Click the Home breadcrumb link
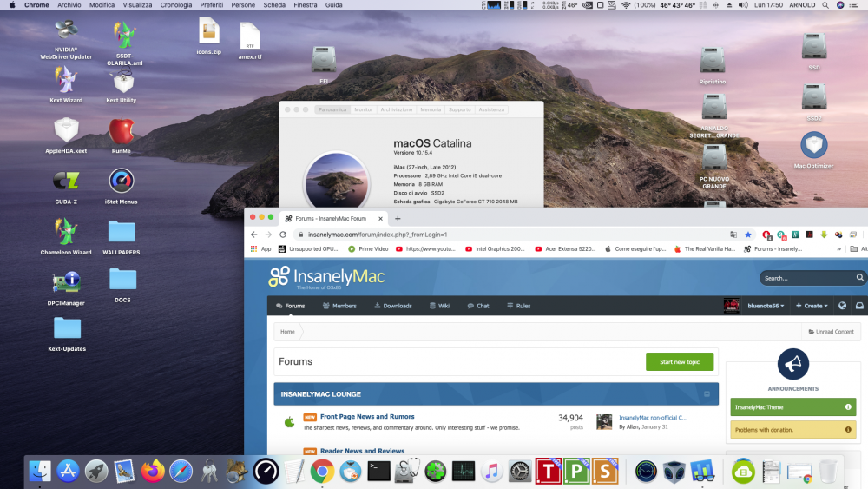This screenshot has width=868, height=489. coord(287,332)
